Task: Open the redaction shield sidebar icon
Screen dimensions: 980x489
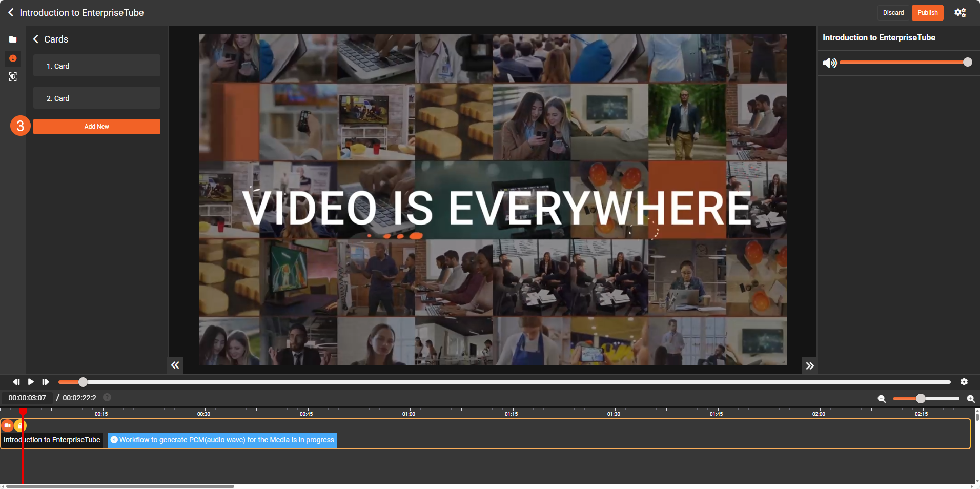Action: click(x=13, y=77)
